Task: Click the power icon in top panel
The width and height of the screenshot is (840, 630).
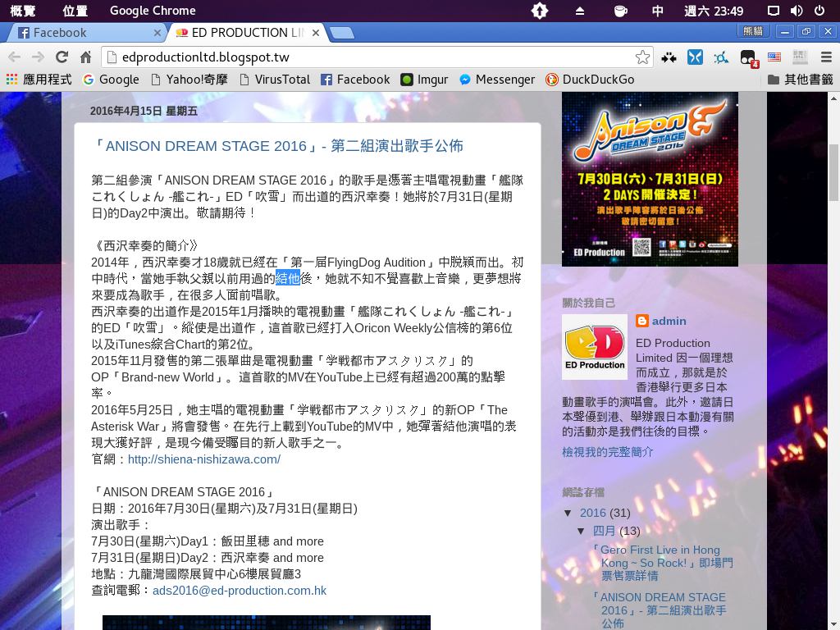Action: (819, 11)
